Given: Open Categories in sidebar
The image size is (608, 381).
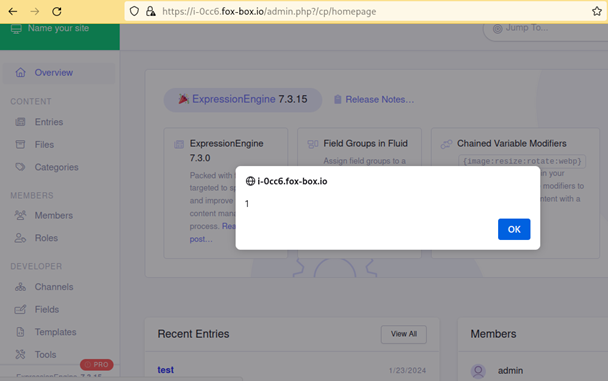Looking at the screenshot, I should coord(57,167).
